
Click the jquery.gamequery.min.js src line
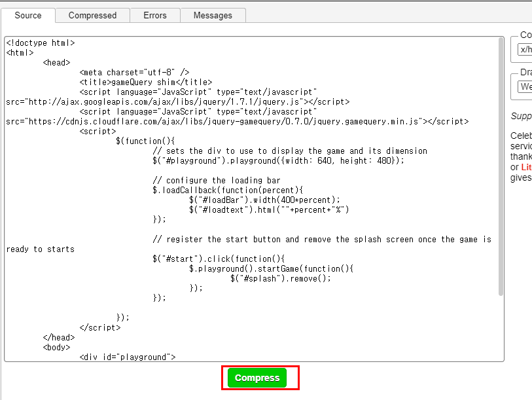tap(238, 122)
